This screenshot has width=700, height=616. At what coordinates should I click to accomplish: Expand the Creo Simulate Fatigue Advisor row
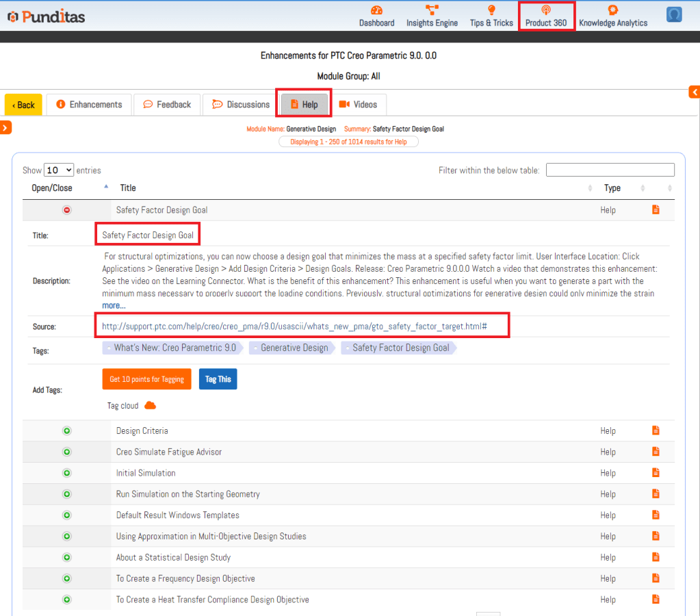(67, 452)
